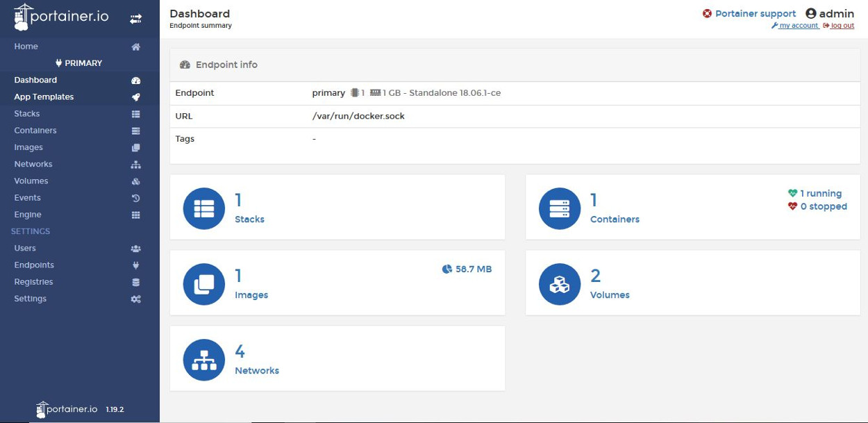The image size is (868, 423).
Task: Click the log out link
Action: pyautogui.click(x=842, y=26)
